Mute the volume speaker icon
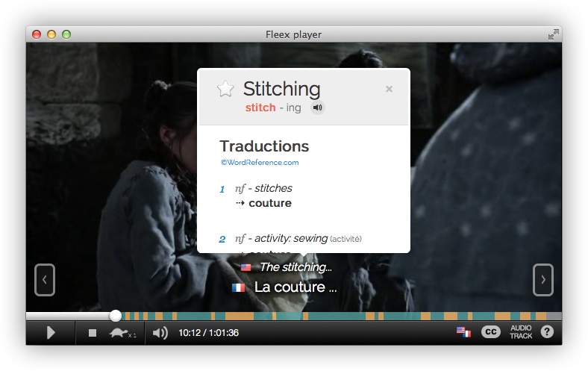The width and height of the screenshot is (588, 371). click(x=160, y=333)
